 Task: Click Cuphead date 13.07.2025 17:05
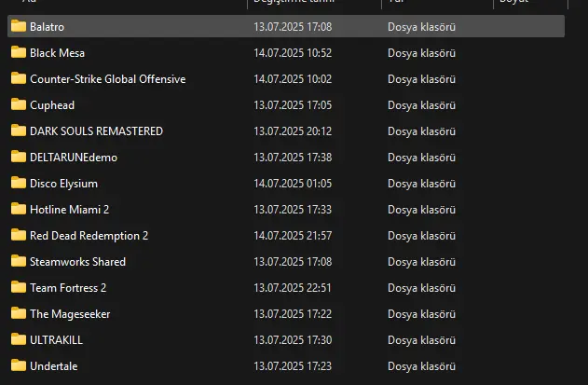point(293,105)
